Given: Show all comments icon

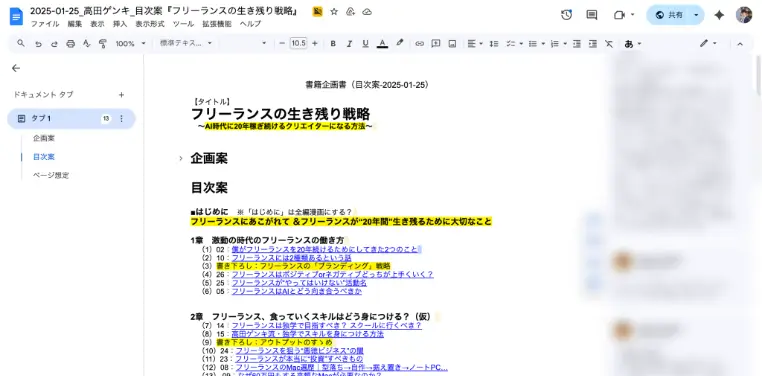Looking at the screenshot, I should 592,15.
